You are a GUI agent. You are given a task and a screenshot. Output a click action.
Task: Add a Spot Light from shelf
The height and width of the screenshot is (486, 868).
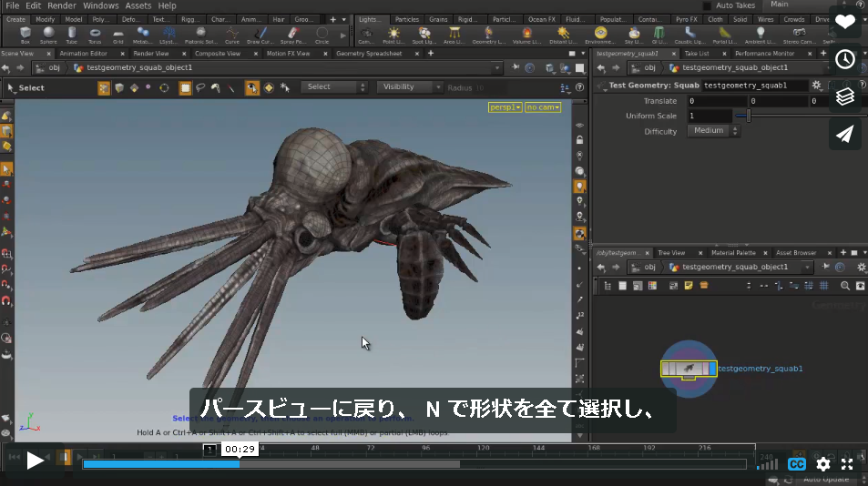[424, 35]
